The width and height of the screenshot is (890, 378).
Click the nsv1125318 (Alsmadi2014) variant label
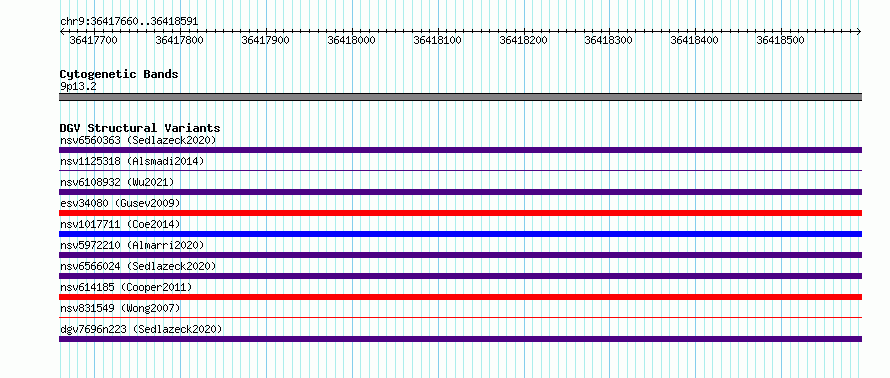pyautogui.click(x=132, y=161)
